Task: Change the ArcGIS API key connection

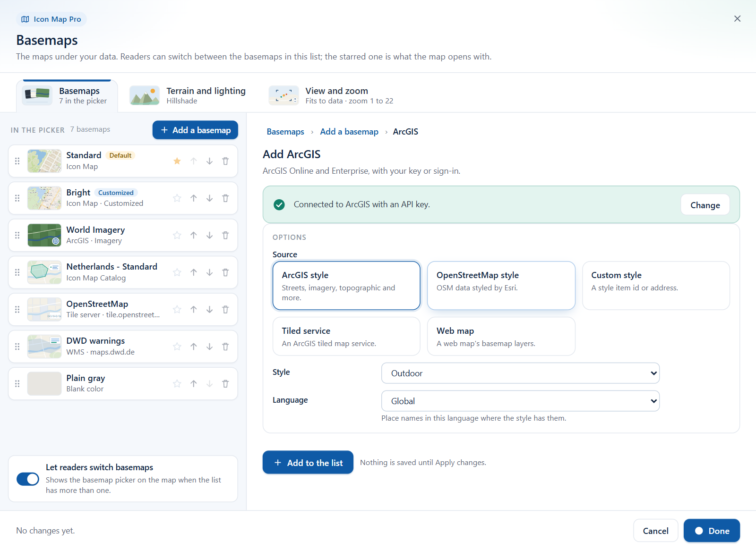Action: (x=705, y=205)
